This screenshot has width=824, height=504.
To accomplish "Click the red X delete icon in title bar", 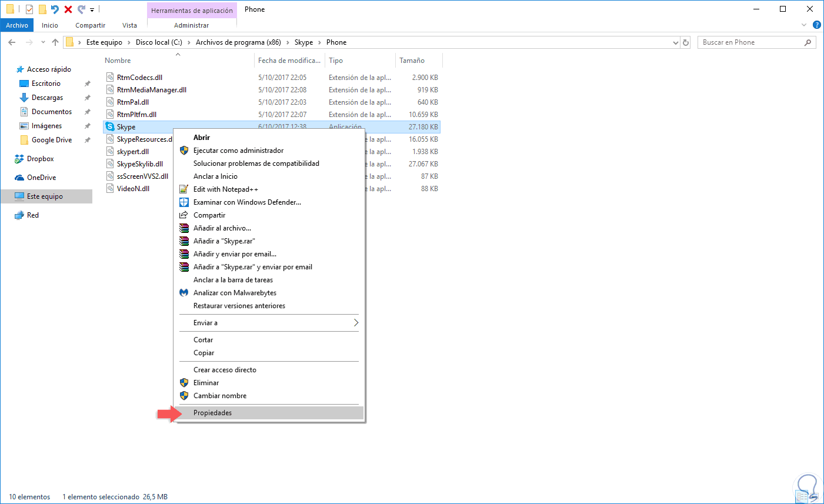I will [68, 9].
